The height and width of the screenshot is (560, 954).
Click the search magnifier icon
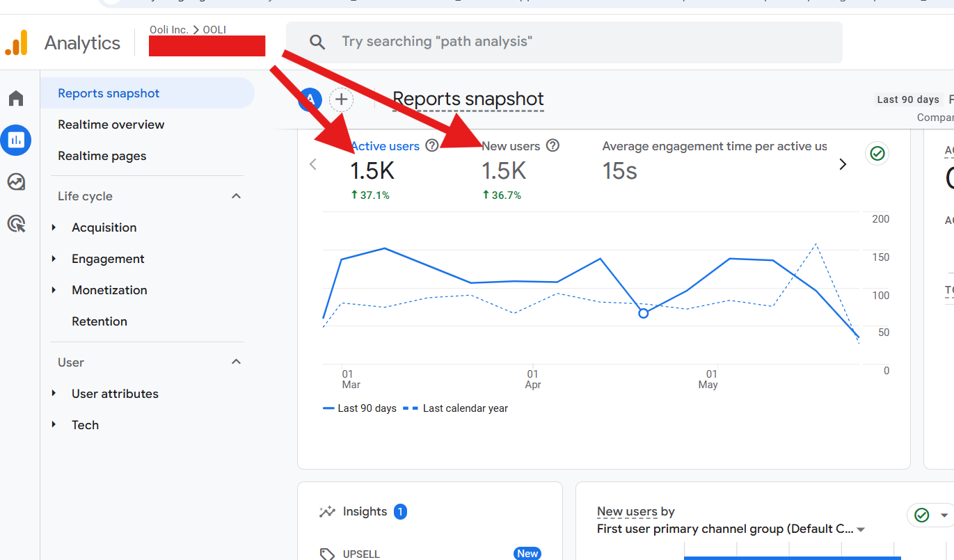[x=317, y=42]
